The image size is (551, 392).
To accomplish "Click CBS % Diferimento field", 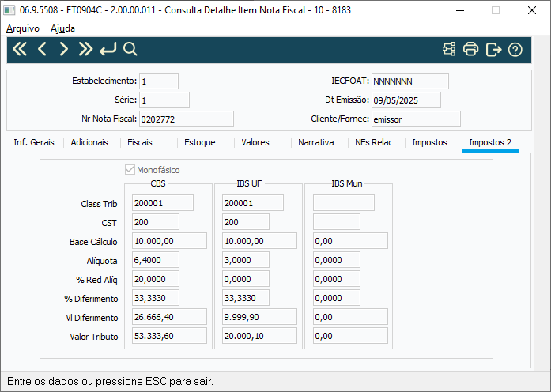I will (156, 298).
